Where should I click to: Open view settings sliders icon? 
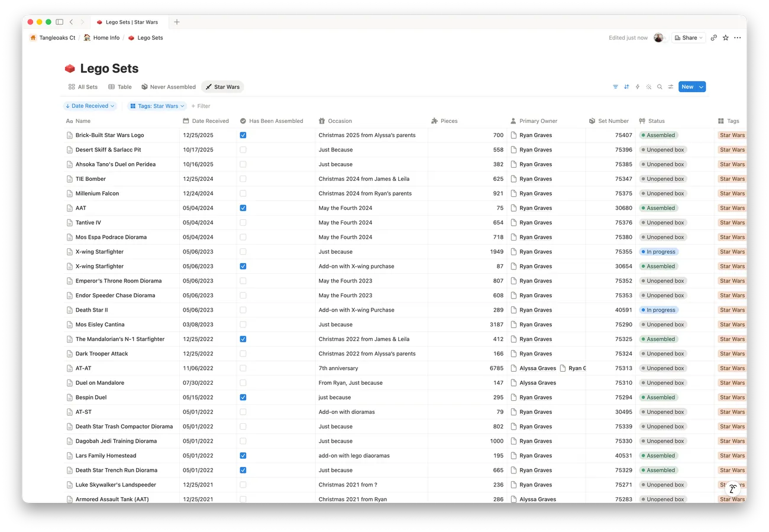click(671, 87)
